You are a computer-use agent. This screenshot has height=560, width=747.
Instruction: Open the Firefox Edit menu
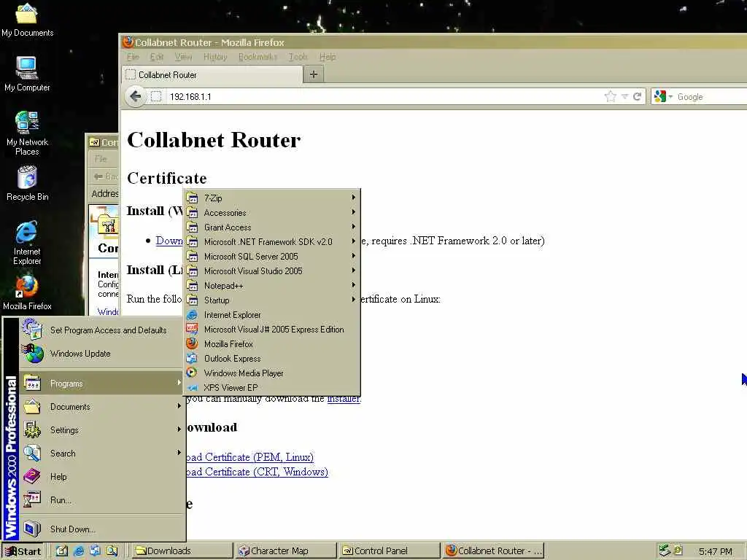point(157,57)
